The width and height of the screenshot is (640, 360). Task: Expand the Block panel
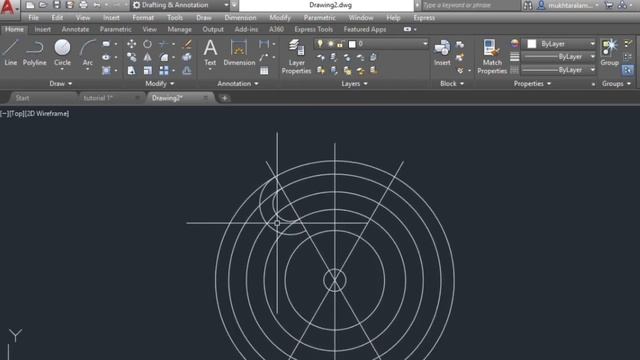(x=452, y=83)
